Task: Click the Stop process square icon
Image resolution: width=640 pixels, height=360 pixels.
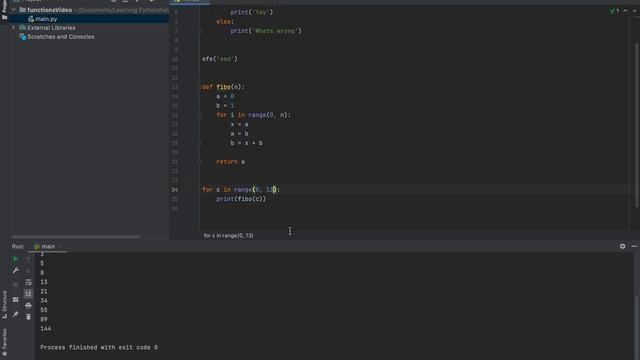Action: pos(16,284)
